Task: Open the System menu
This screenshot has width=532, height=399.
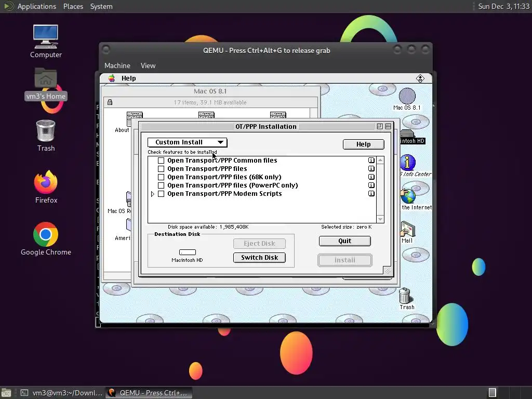Action: (101, 6)
